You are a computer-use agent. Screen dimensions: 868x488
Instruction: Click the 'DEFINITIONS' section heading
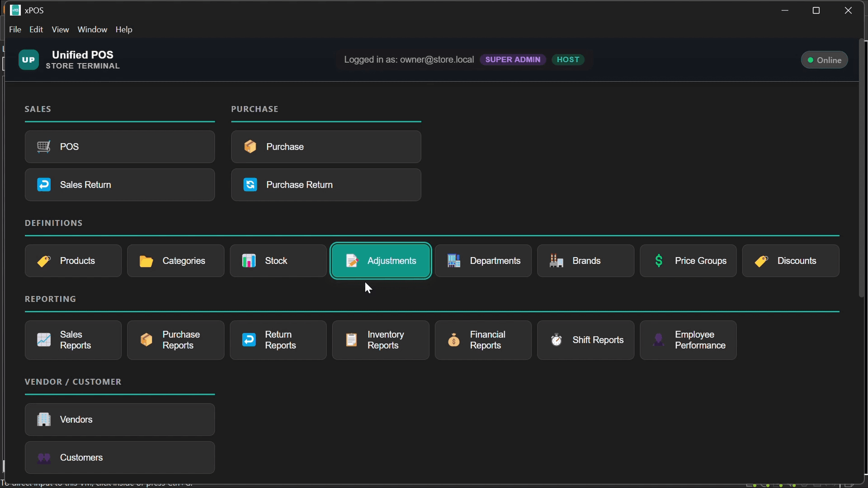[x=54, y=223]
